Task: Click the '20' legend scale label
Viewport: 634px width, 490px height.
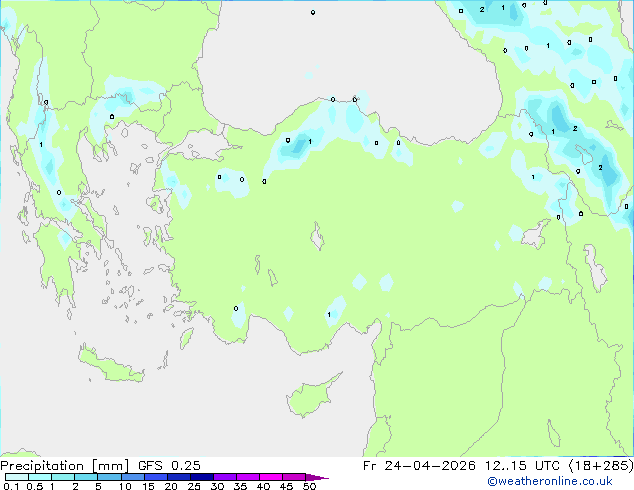Action: pyautogui.click(x=171, y=486)
